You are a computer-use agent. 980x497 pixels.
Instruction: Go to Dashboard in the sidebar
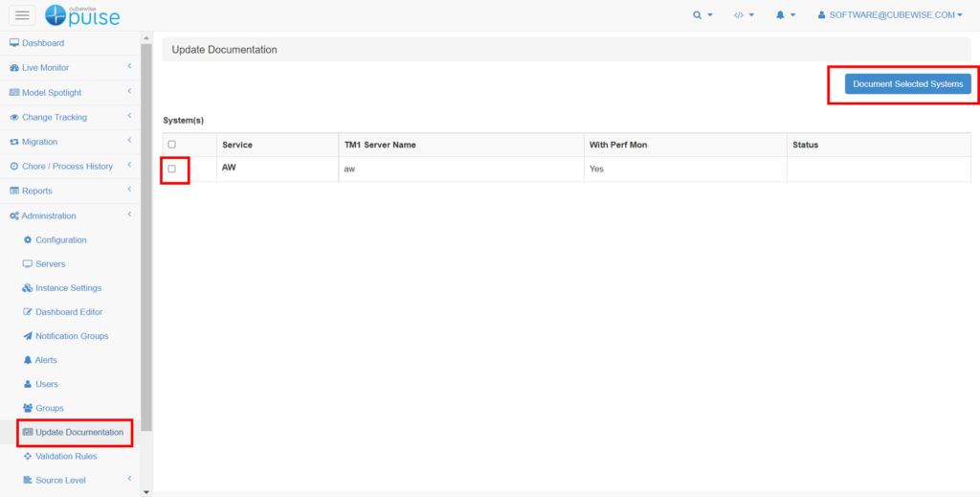tap(43, 43)
